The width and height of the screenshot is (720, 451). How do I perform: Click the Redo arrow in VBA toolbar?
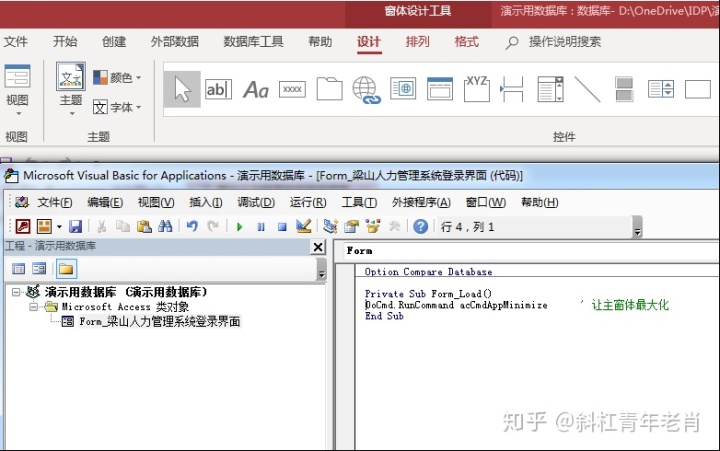(x=213, y=226)
